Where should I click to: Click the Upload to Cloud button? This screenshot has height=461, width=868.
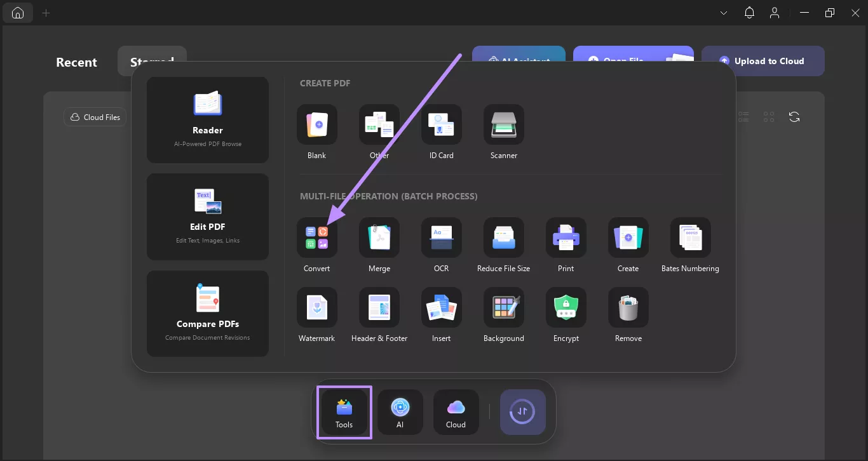pyautogui.click(x=763, y=60)
